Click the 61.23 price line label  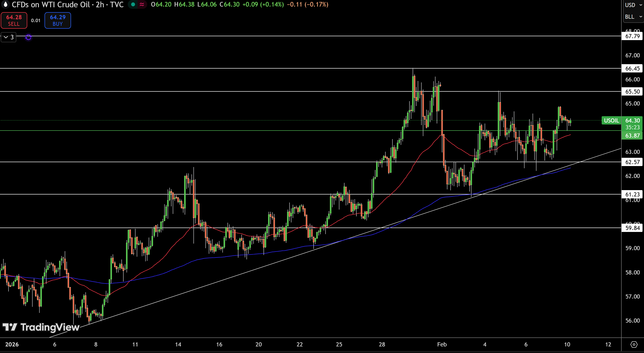pos(632,194)
